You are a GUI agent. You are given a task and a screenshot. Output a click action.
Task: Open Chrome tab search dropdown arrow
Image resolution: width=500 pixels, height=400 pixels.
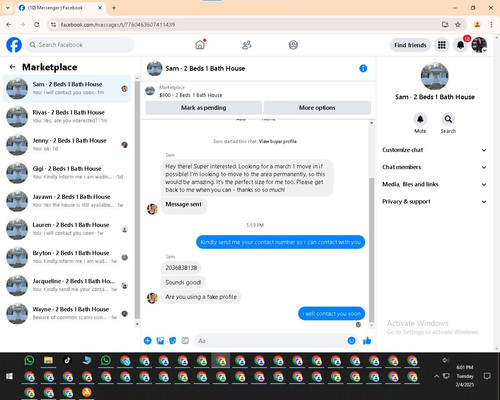[8, 8]
